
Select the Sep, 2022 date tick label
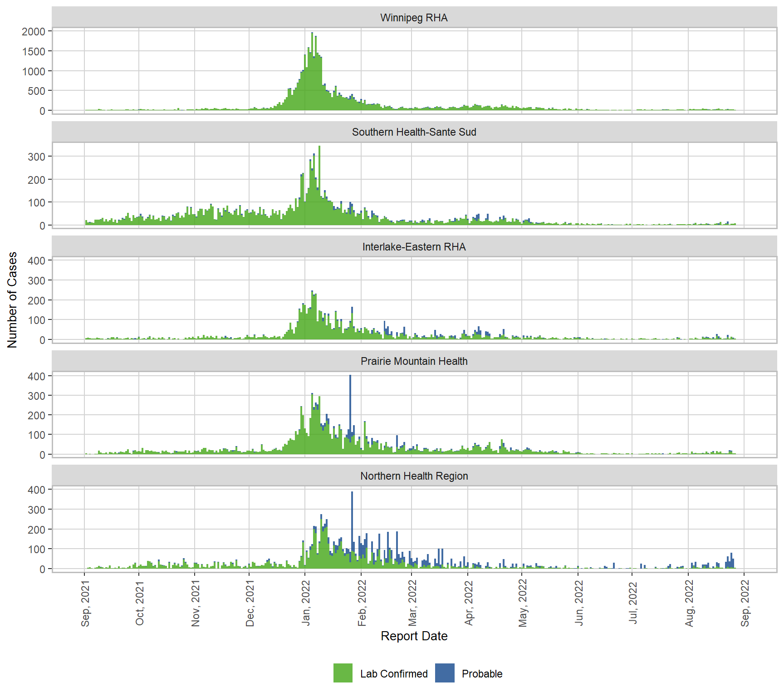click(745, 604)
